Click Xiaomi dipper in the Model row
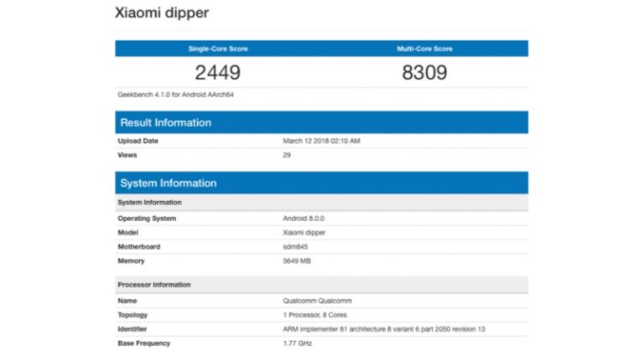644x361 pixels. (x=304, y=233)
